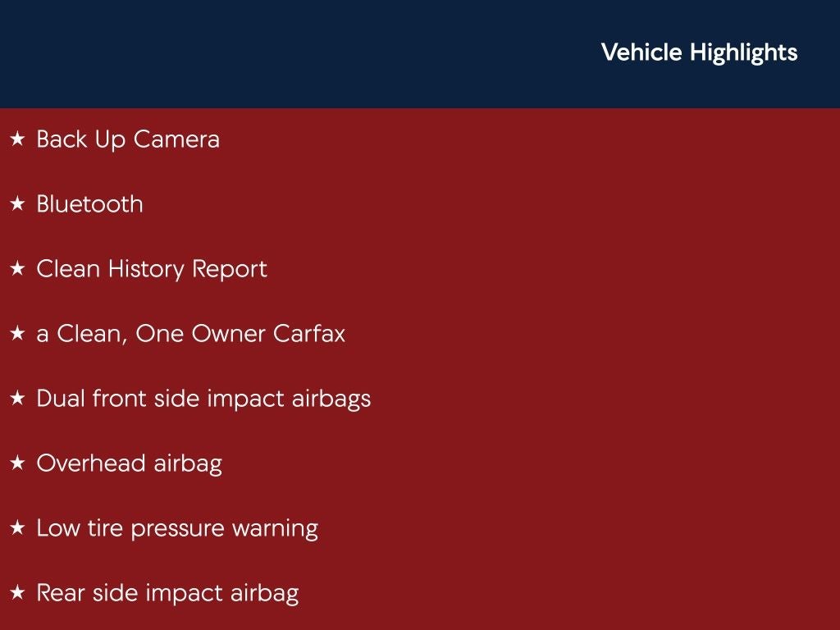840x630 pixels.
Task: Click the star bullet beside Back Up Camera
Action: (17, 139)
